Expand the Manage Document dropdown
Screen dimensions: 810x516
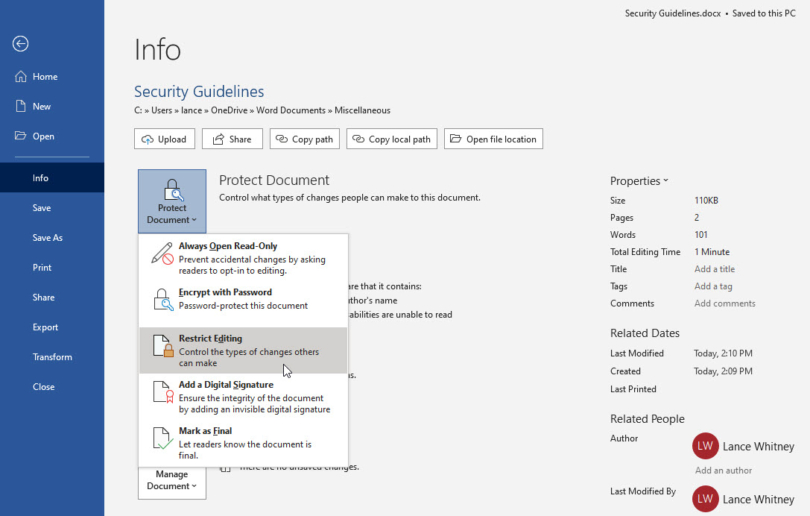(x=172, y=481)
